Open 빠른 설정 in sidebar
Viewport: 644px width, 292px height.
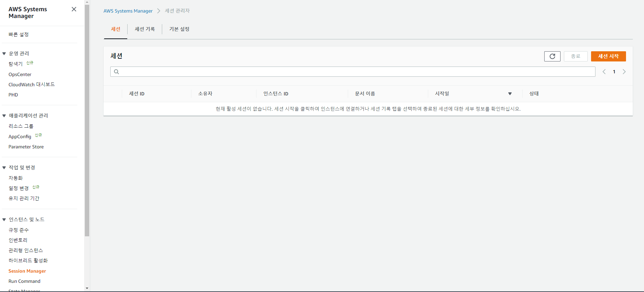[19, 35]
